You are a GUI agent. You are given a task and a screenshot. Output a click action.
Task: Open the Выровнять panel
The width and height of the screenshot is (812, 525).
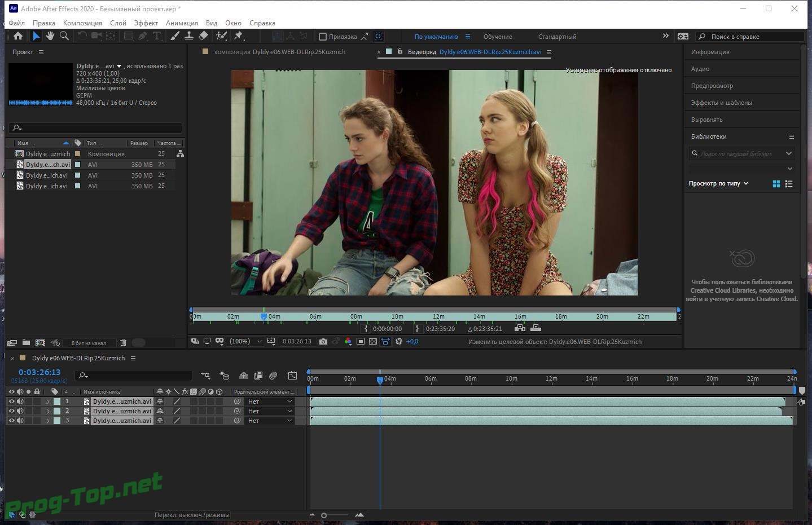coord(706,120)
